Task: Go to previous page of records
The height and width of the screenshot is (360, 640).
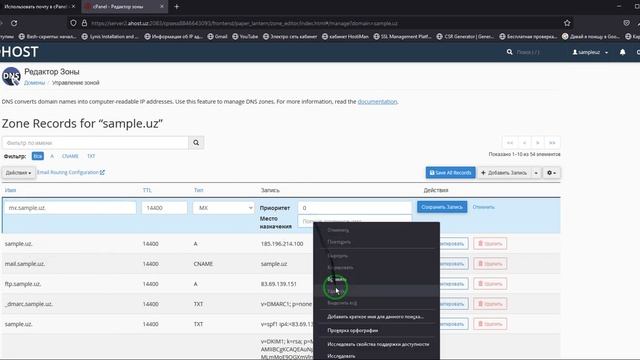Action: click(x=524, y=143)
